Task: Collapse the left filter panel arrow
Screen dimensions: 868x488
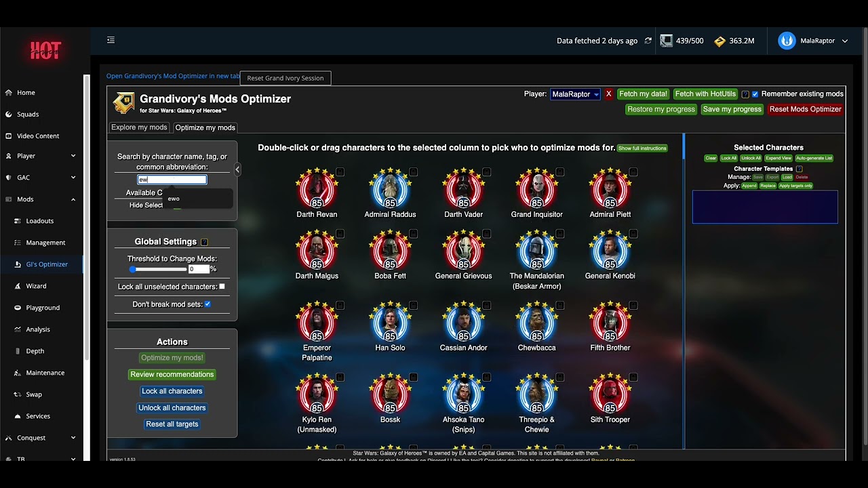Action: (x=237, y=169)
